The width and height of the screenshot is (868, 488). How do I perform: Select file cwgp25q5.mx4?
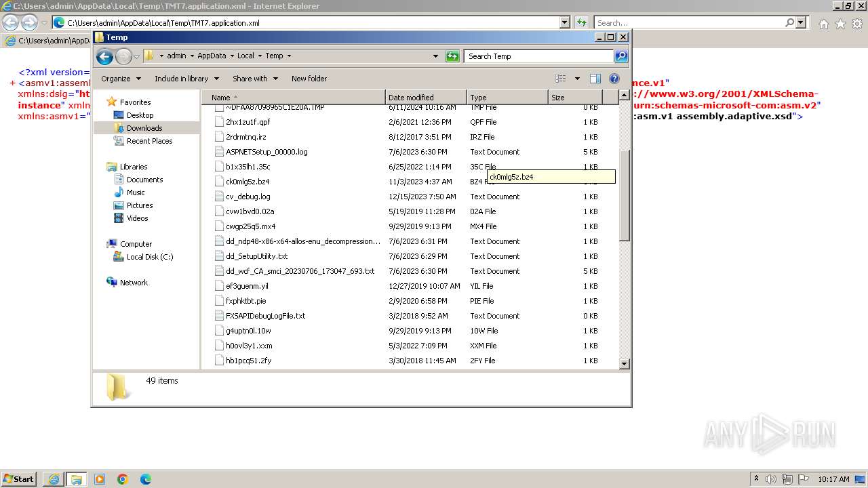click(250, 226)
